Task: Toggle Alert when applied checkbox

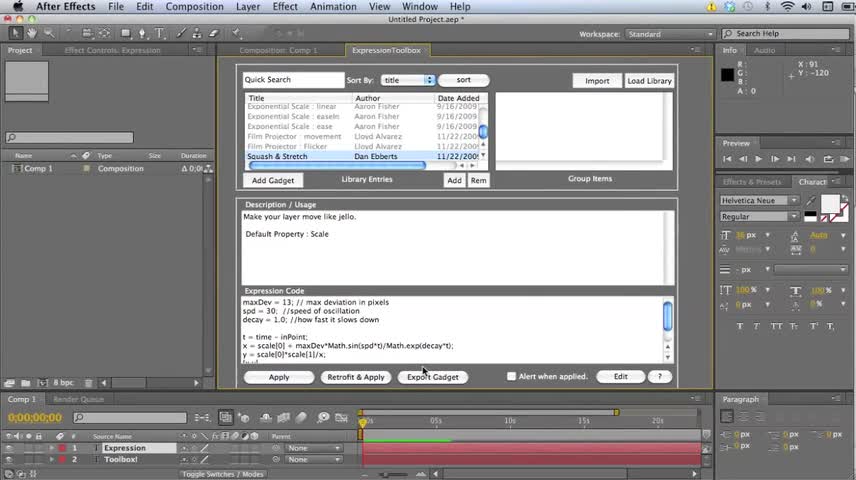Action: [x=511, y=376]
